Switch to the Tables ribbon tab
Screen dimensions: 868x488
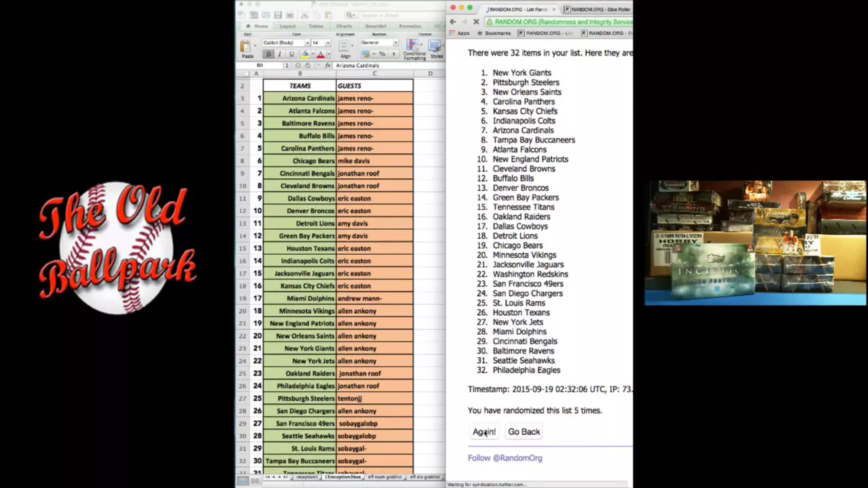pos(316,26)
